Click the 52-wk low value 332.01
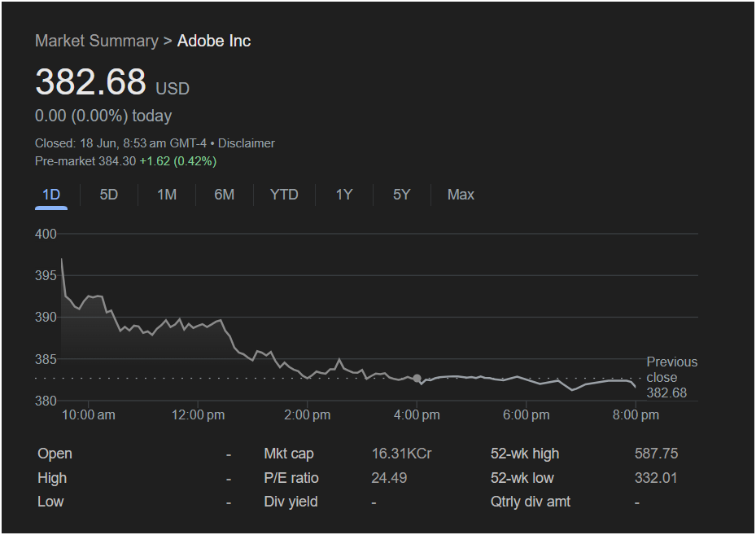The width and height of the screenshot is (756, 535). click(x=656, y=478)
